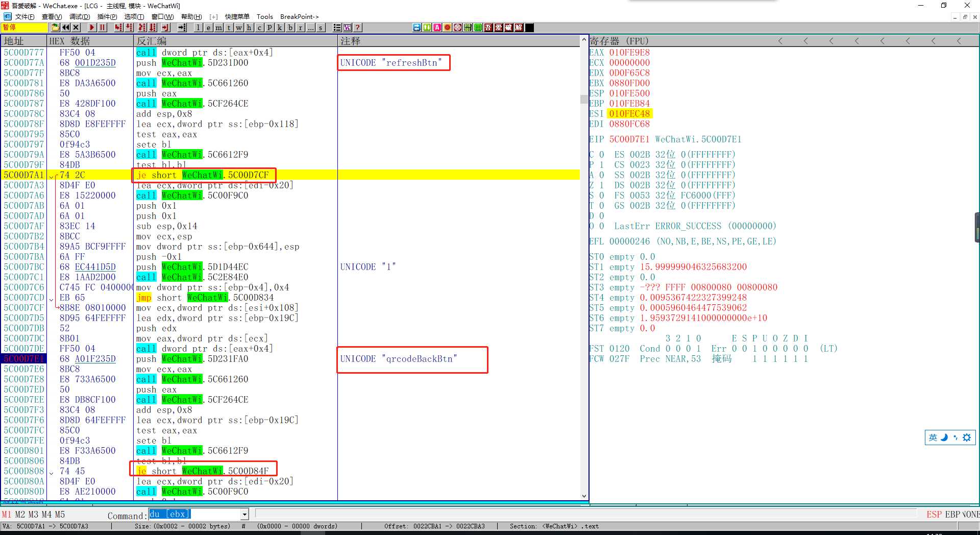The width and height of the screenshot is (980, 535).
Task: Click the blue swap-arrows plugin icon
Action: 417,28
